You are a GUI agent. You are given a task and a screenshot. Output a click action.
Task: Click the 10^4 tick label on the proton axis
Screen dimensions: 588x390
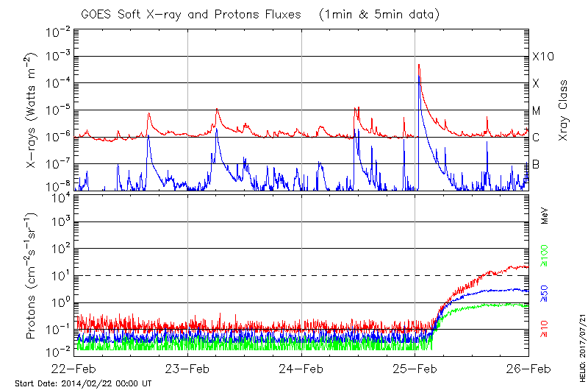pos(59,196)
